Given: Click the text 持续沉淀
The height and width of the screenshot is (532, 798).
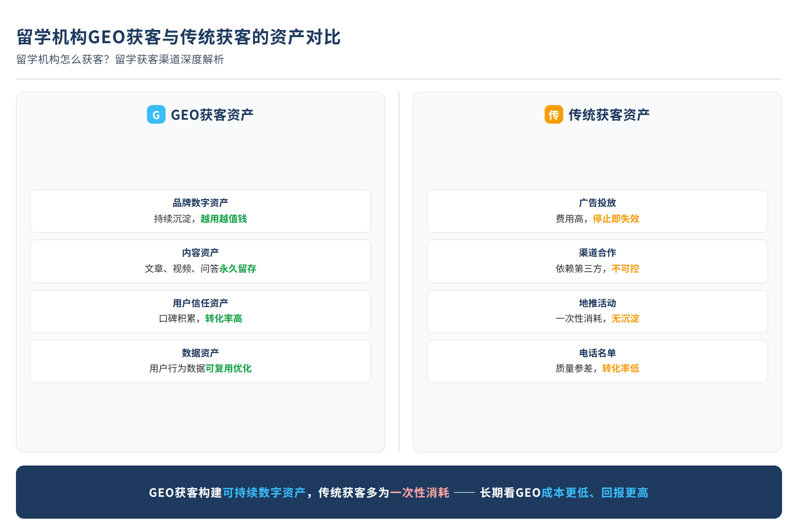Looking at the screenshot, I should pos(172,219).
